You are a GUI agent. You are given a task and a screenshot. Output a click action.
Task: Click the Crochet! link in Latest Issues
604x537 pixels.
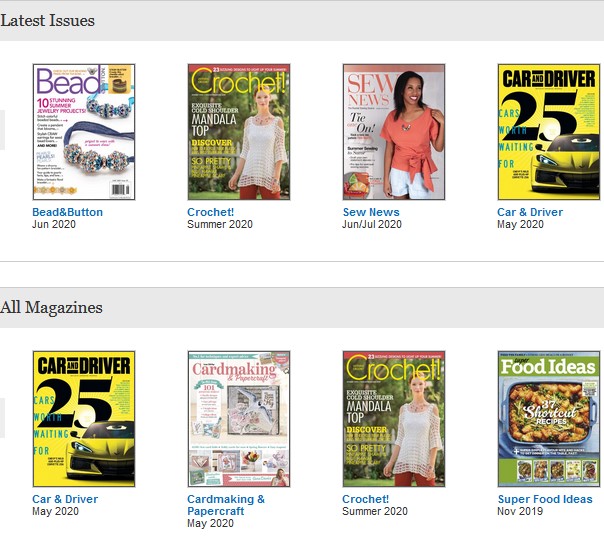pos(210,212)
